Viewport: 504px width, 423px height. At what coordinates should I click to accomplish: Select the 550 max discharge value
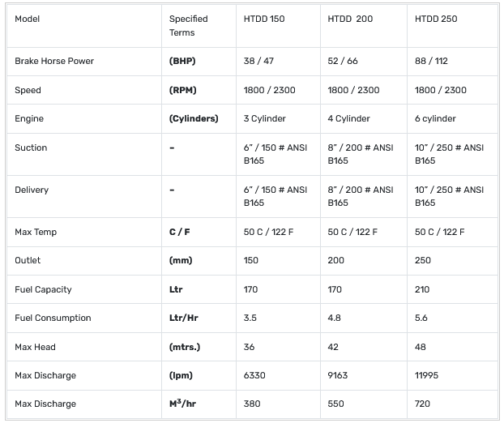pyautogui.click(x=335, y=404)
